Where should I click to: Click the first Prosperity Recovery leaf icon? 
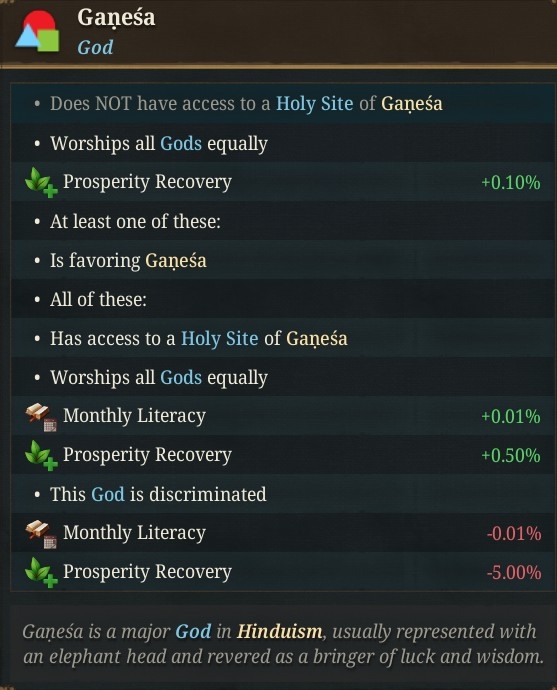[x=41, y=183]
